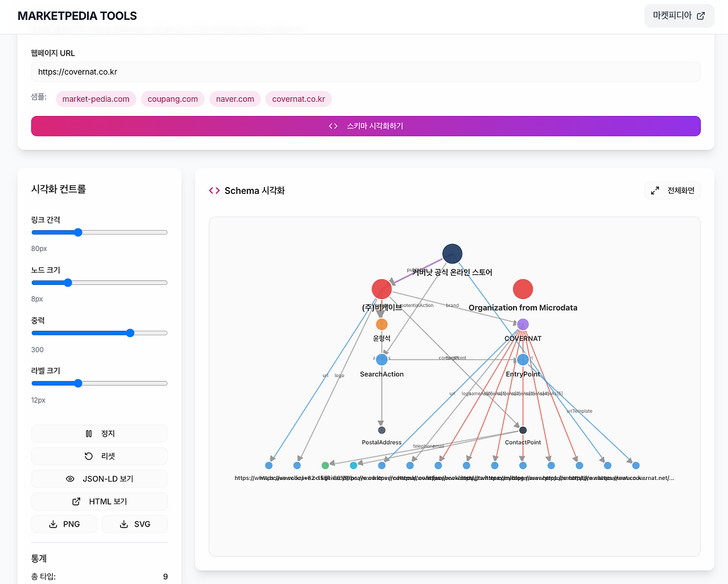Select the dark ContactPoint node
The image size is (728, 584).
(x=523, y=430)
